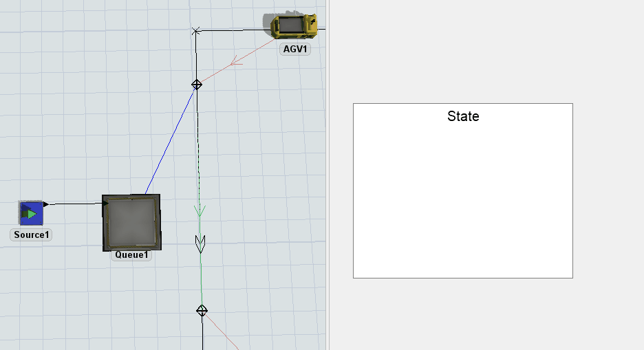Screen dimensions: 644x350
Task: Click the green arrow on the path
Action: click(200, 211)
